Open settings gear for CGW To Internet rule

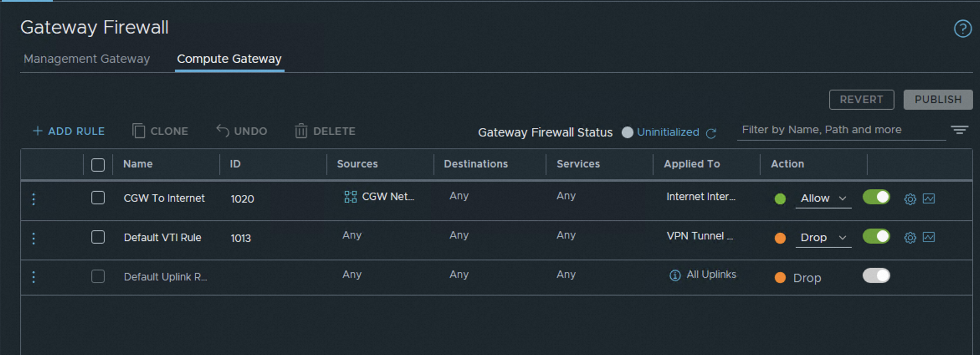[x=910, y=199]
